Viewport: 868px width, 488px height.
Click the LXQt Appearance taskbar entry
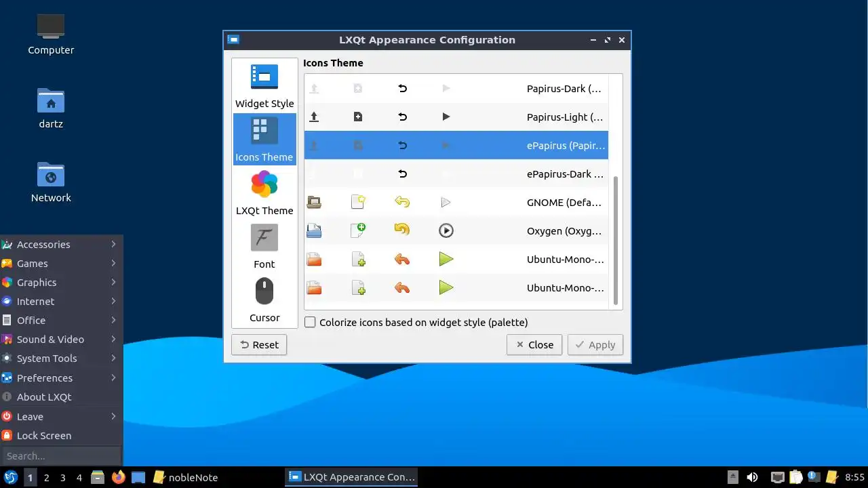pyautogui.click(x=351, y=477)
